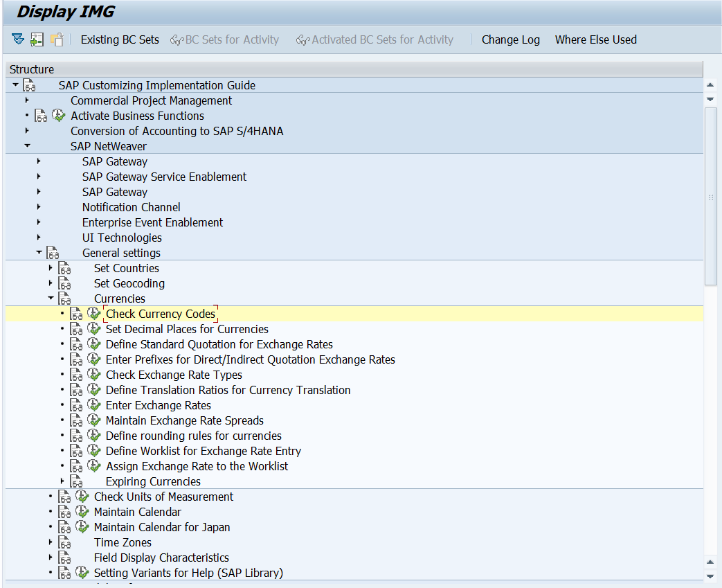The height and width of the screenshot is (588, 722).
Task: Execute Define rounding rules for currencies icon
Action: (x=94, y=435)
